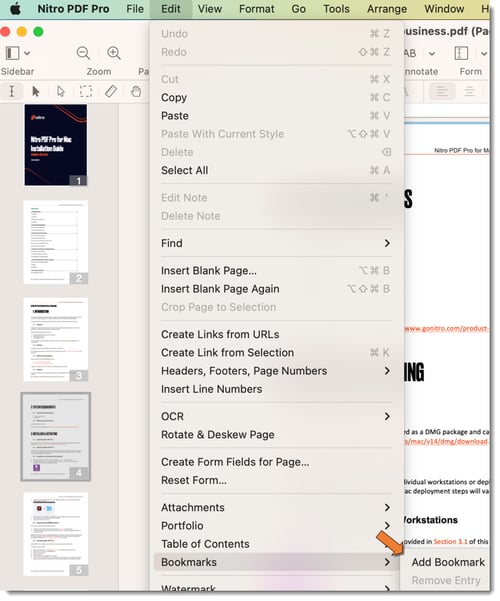This screenshot has width=500, height=601.
Task: Click the Nitro PDF Pro app menu
Action: (73, 9)
